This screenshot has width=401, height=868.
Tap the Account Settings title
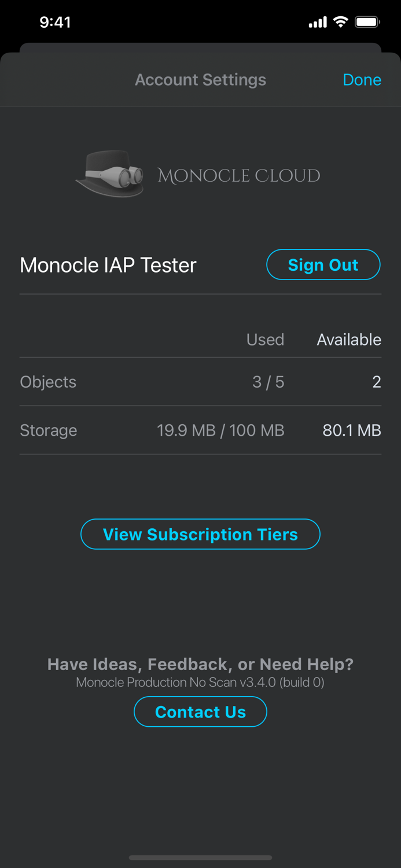click(200, 79)
